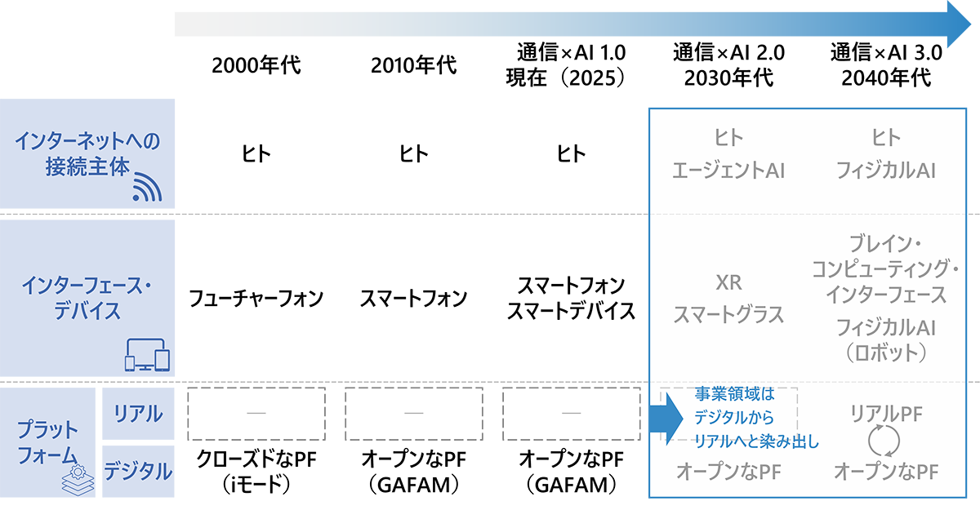This screenshot has height=510, width=980.
Task: Click the blue 事業領域はデジタルからリアルへと染み出し note
Action: (x=743, y=417)
